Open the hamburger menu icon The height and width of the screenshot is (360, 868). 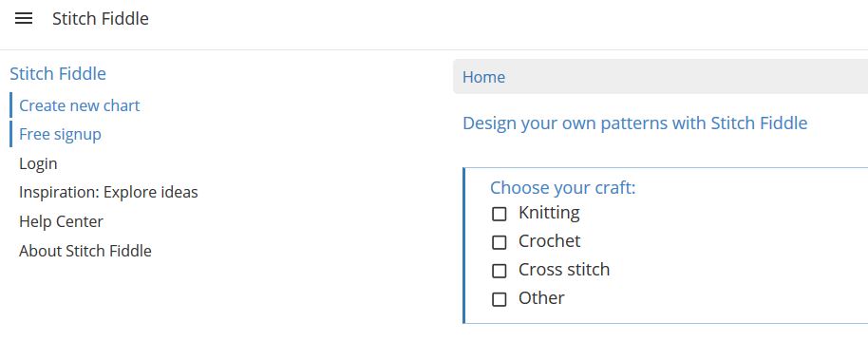point(23,19)
